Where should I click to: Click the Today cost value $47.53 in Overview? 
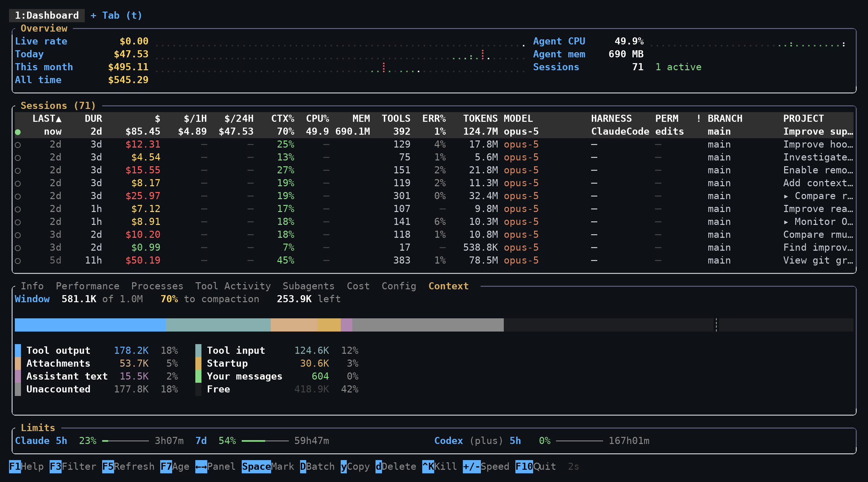tap(131, 54)
